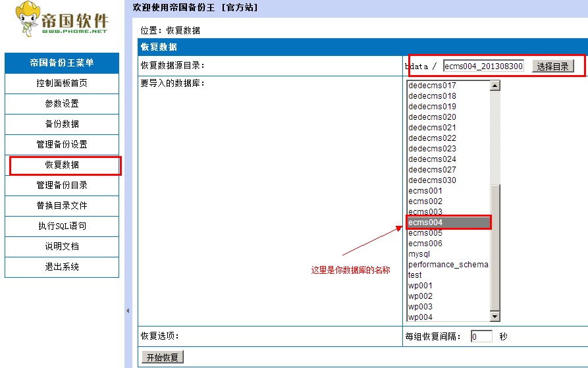
Task: Open the 参数设置 menu item
Action: (x=62, y=104)
